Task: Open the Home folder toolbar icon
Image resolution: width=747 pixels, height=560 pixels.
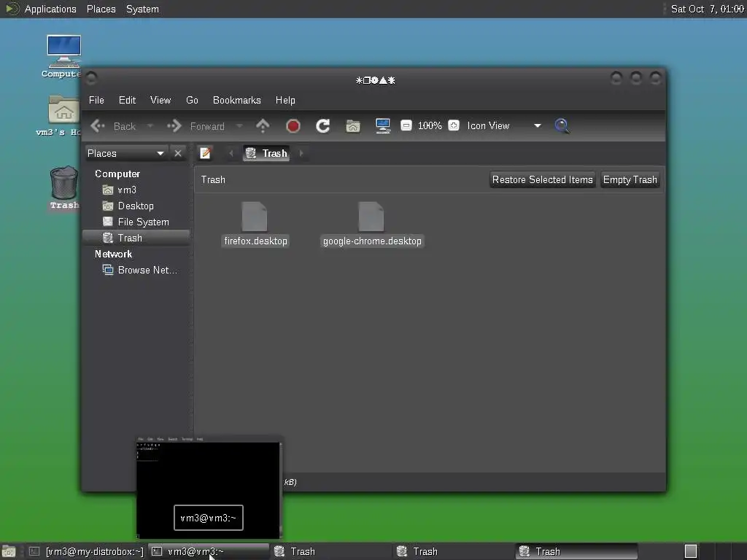Action: pos(353,125)
